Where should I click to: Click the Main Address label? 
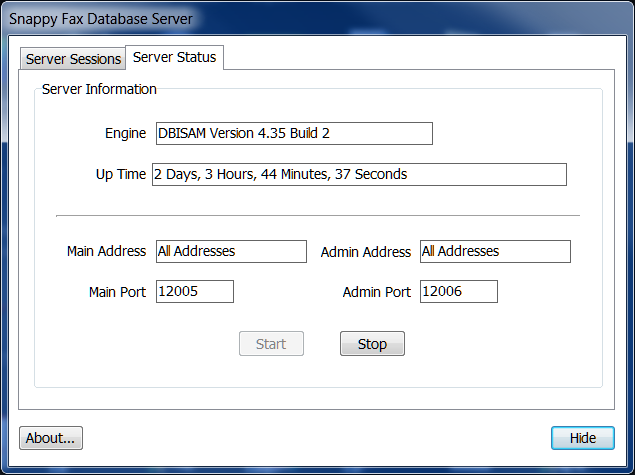click(107, 251)
